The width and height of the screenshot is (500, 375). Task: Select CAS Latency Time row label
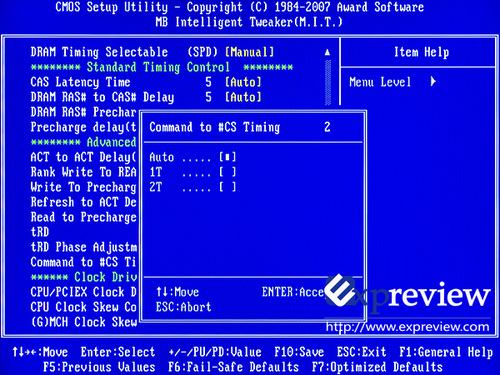coord(80,82)
